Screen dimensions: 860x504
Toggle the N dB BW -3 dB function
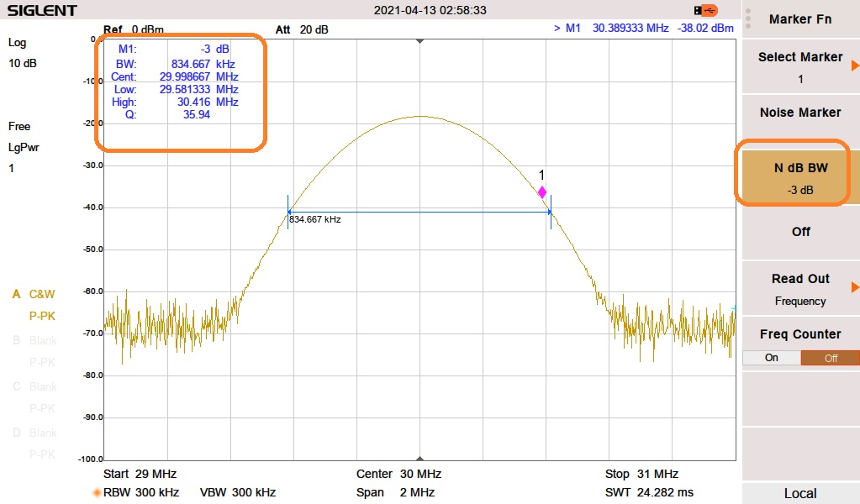click(x=799, y=177)
